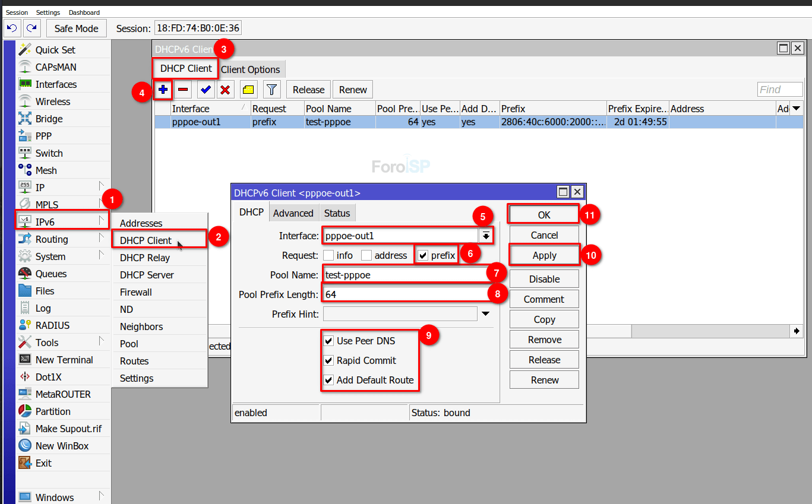Click the redo arrow icon
The height and width of the screenshot is (504, 812).
(32, 28)
